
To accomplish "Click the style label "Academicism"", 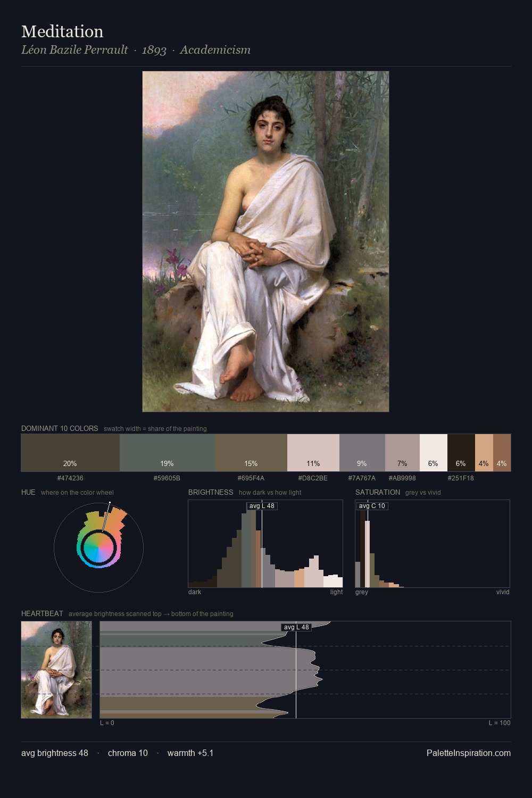I will click(215, 50).
